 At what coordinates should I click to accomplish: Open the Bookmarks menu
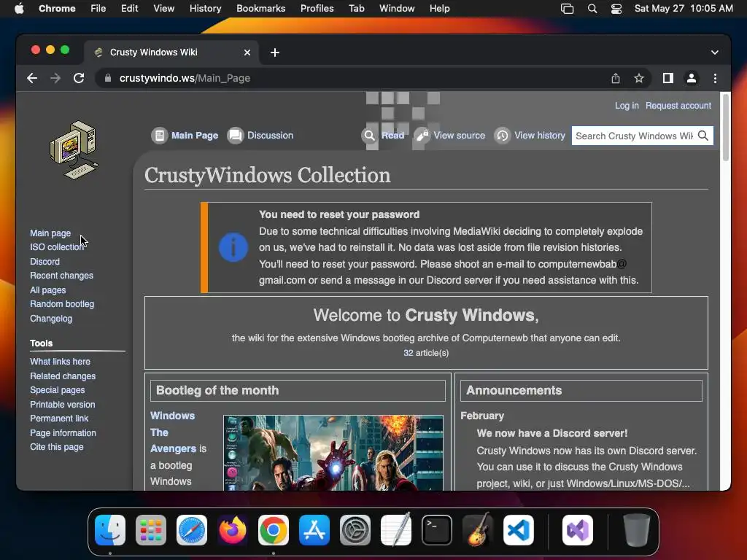(x=260, y=9)
